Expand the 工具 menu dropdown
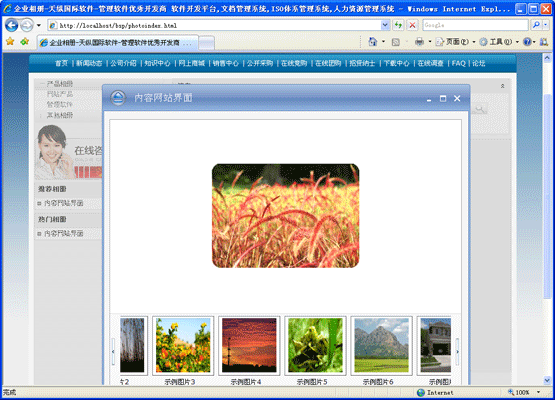This screenshot has width=555, height=400. (x=517, y=42)
